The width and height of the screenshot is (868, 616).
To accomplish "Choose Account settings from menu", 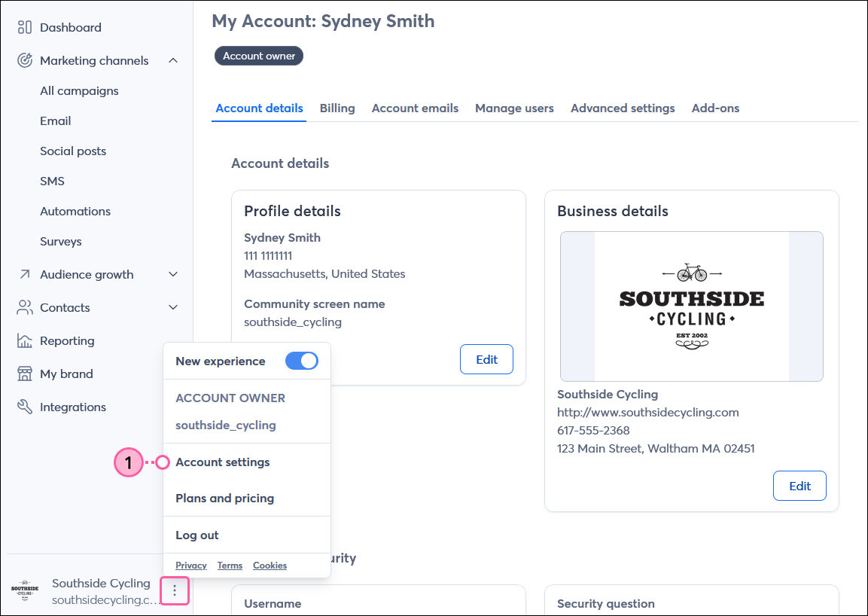I will [223, 462].
